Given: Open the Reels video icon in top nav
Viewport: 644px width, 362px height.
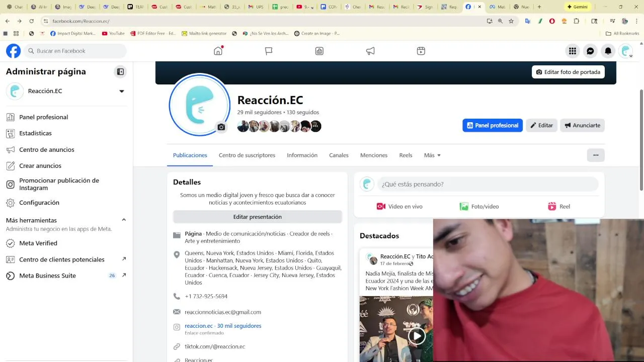Looking at the screenshot, I should point(421,51).
